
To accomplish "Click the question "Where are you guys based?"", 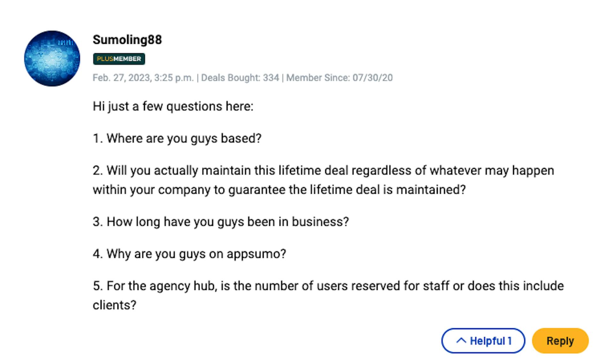I will pyautogui.click(x=177, y=138).
